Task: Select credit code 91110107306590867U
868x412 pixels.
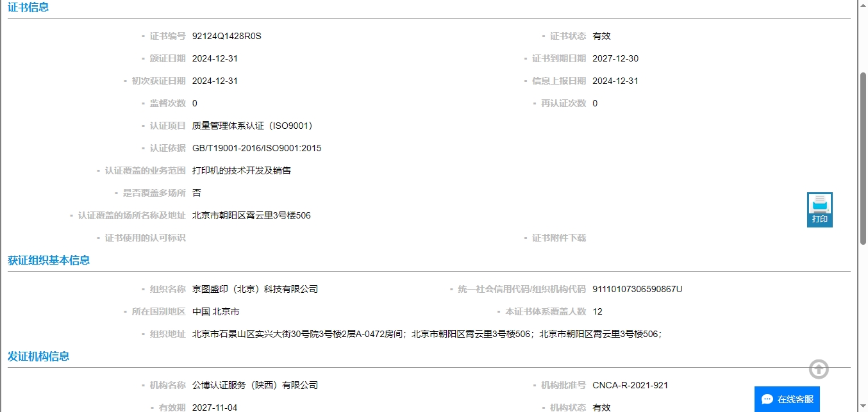Action: 637,289
